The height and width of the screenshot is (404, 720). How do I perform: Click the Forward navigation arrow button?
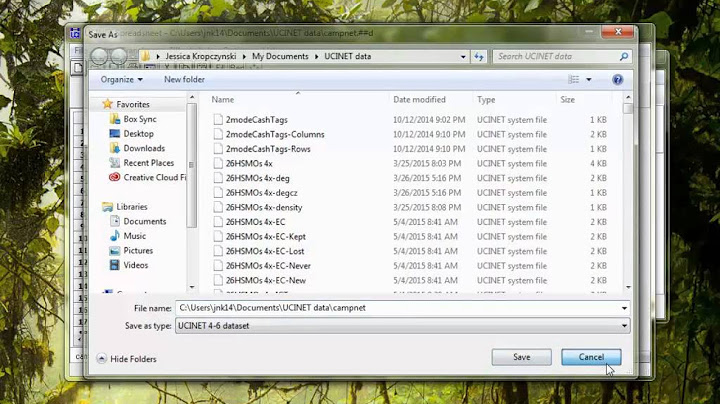click(x=118, y=56)
